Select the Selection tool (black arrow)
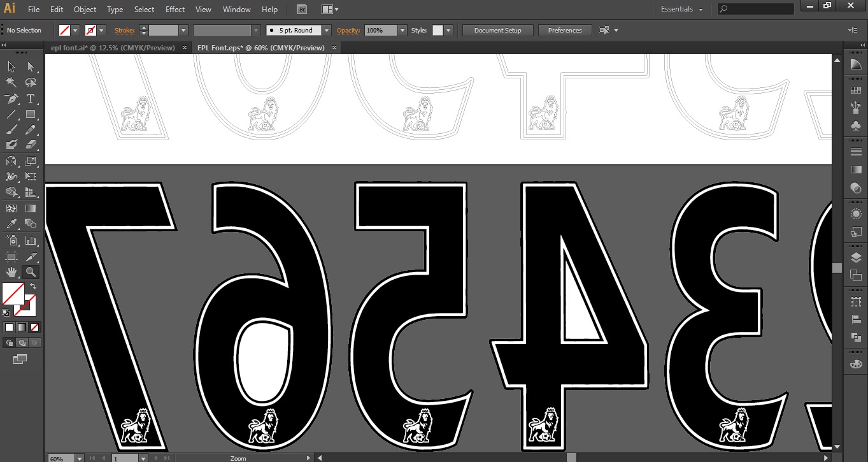The image size is (868, 462). 11,66
